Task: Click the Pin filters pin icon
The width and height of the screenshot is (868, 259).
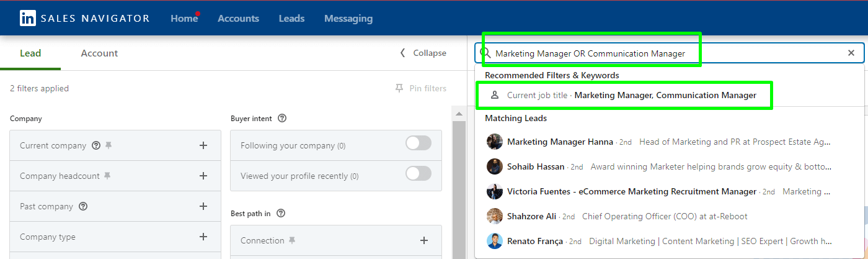Action: pyautogui.click(x=399, y=88)
